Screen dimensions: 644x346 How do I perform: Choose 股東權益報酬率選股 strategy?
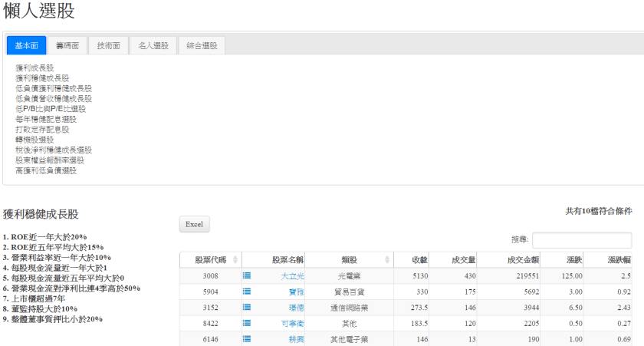(50, 160)
